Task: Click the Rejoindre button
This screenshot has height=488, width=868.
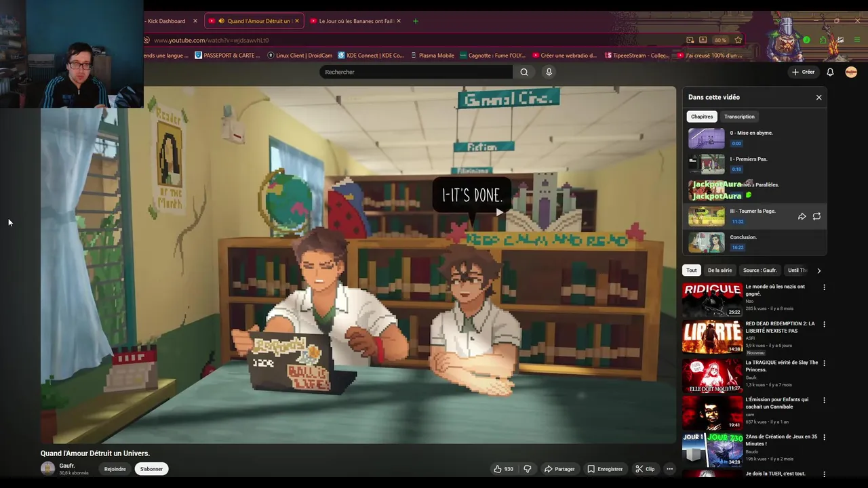Action: point(115,469)
